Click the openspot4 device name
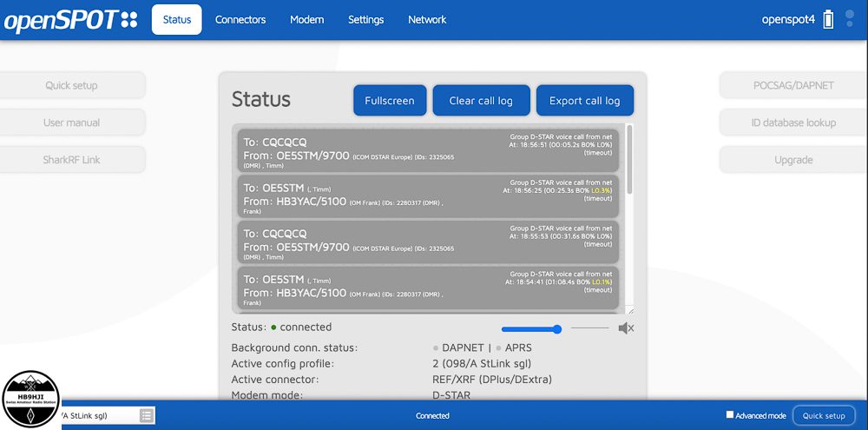Viewport: 868px width, 430px height. tap(788, 19)
